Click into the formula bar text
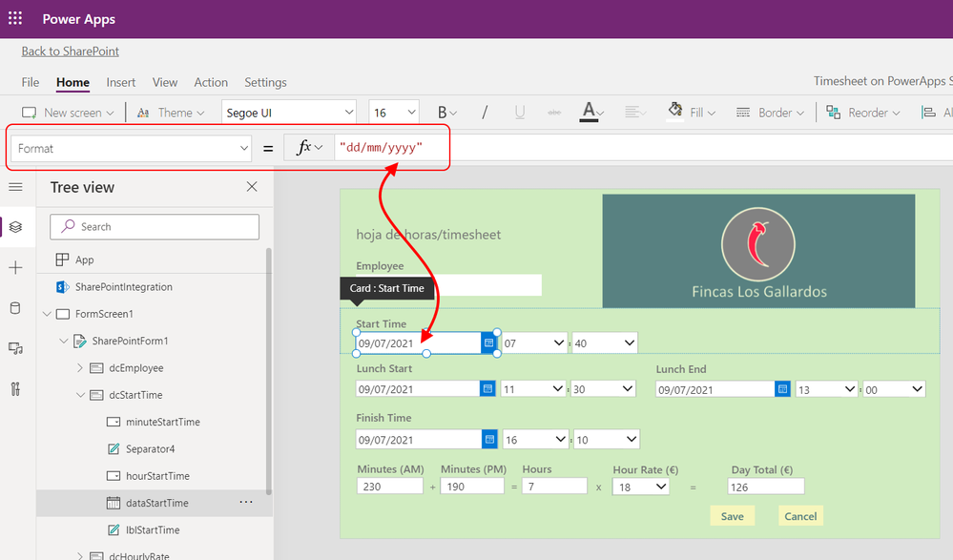The image size is (953, 560). [x=381, y=148]
